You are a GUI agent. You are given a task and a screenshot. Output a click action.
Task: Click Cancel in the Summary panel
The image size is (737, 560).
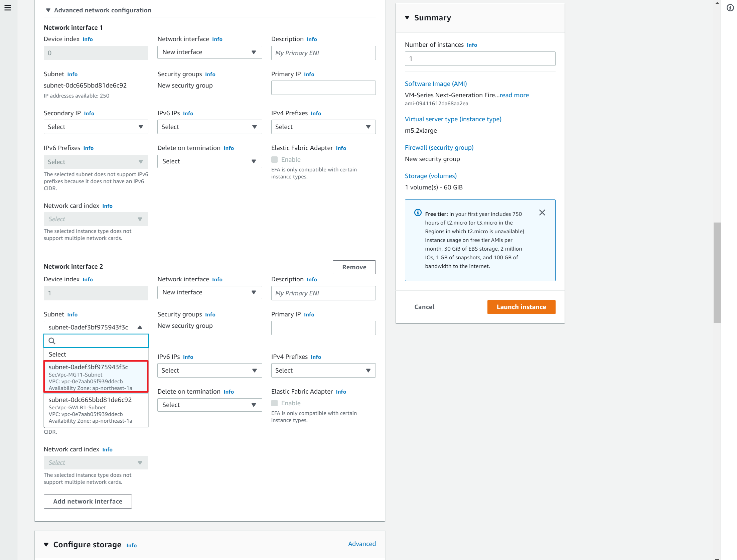click(x=424, y=307)
